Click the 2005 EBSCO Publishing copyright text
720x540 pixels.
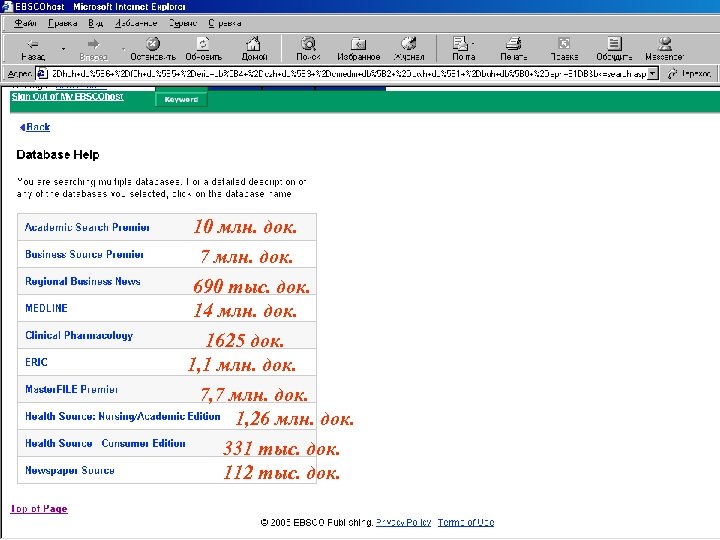[317, 523]
